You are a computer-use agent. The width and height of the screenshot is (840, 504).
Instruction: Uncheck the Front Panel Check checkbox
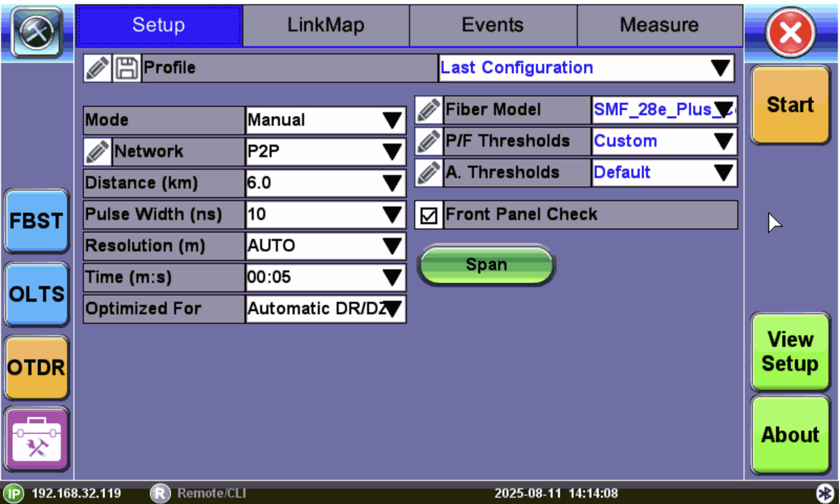[x=429, y=215]
